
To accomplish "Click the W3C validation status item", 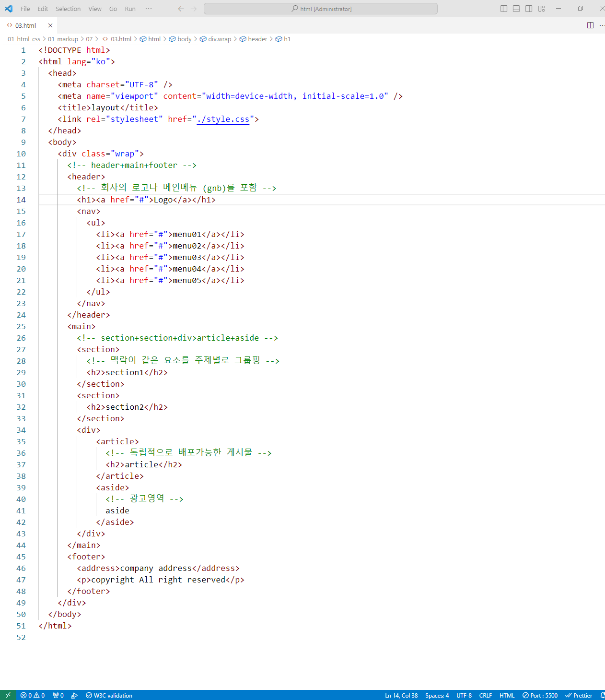I will pos(109,695).
